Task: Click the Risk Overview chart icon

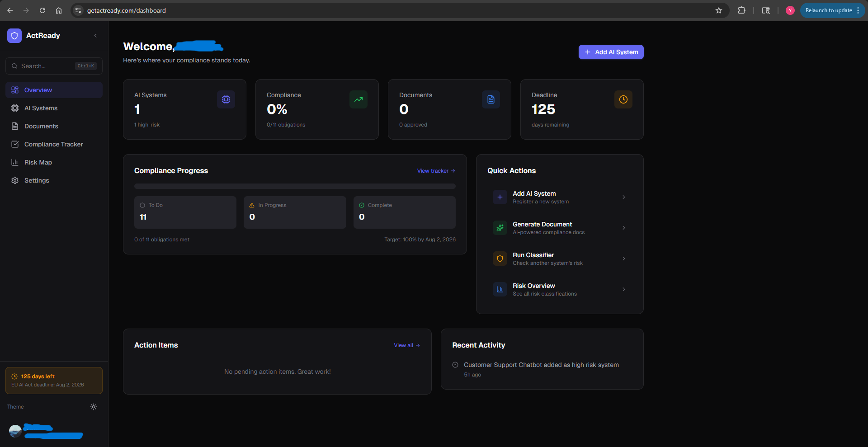Action: 500,289
